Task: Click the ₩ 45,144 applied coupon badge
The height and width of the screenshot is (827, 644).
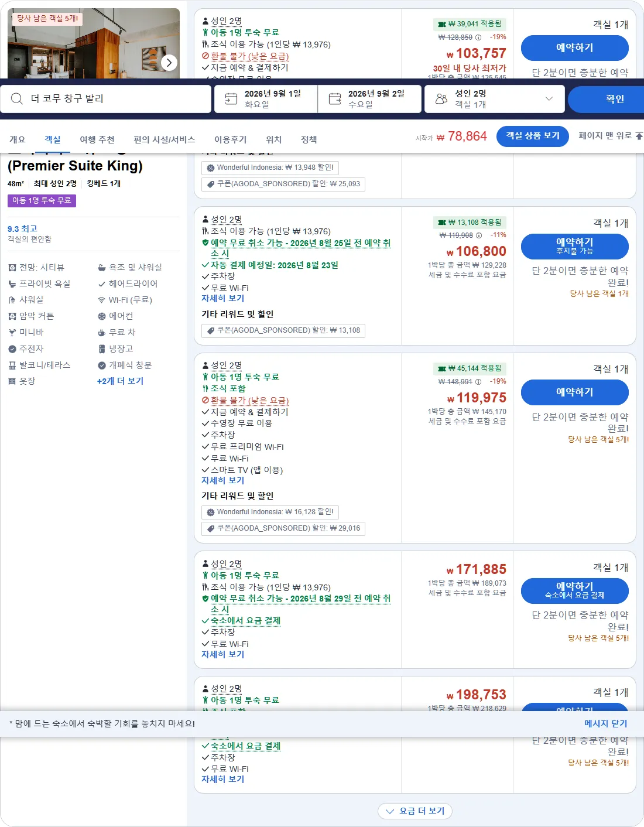Action: [470, 368]
